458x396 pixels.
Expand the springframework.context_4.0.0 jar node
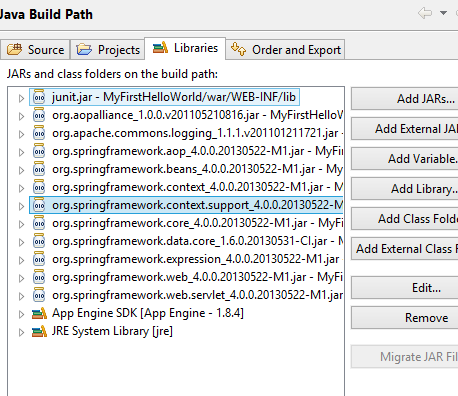tap(21, 188)
